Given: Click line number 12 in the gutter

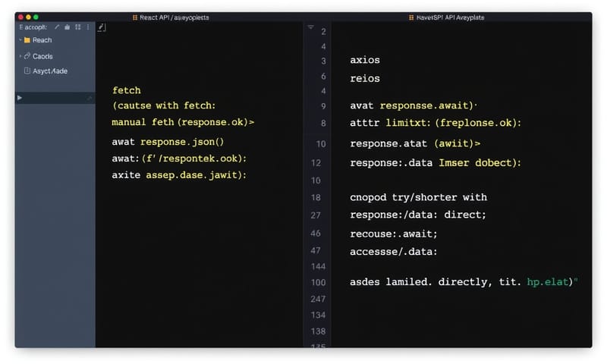Looking at the screenshot, I should point(316,163).
